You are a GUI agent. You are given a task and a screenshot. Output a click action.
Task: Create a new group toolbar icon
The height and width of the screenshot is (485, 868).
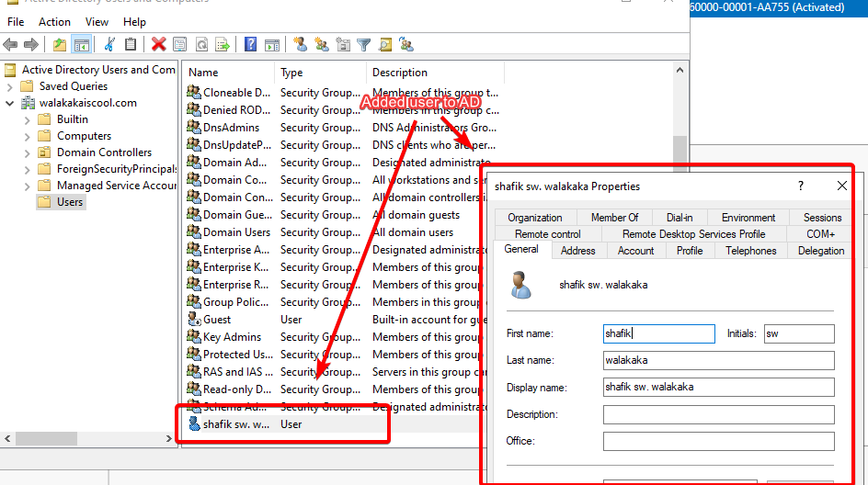click(x=322, y=45)
